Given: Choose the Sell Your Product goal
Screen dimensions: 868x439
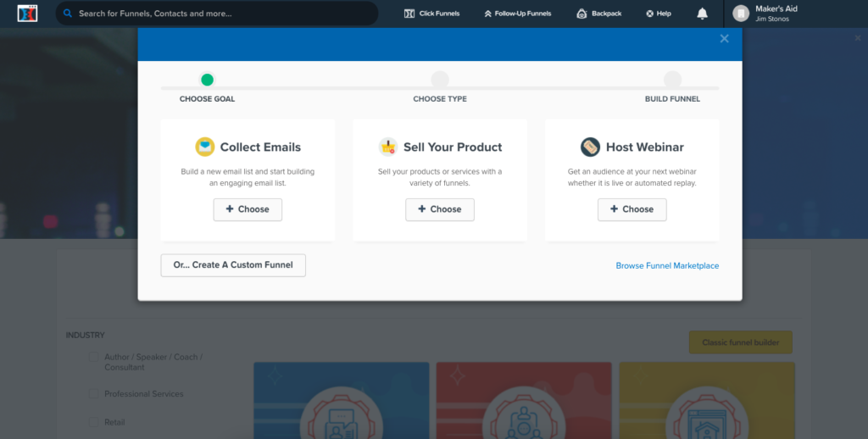Looking at the screenshot, I should (x=440, y=209).
